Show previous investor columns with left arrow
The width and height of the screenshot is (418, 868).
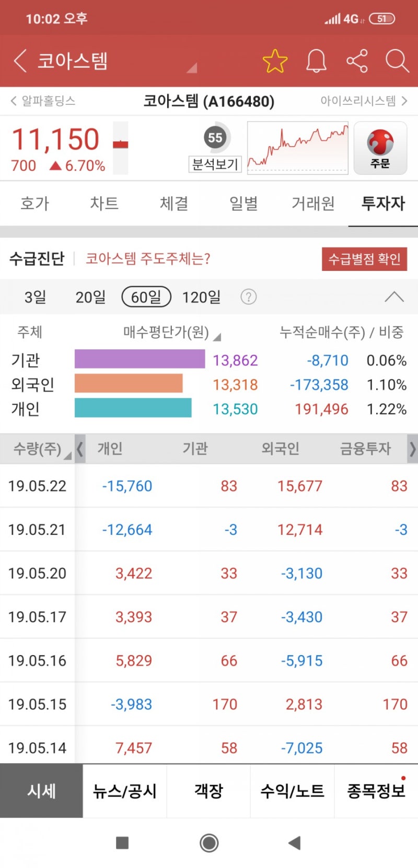(80, 449)
